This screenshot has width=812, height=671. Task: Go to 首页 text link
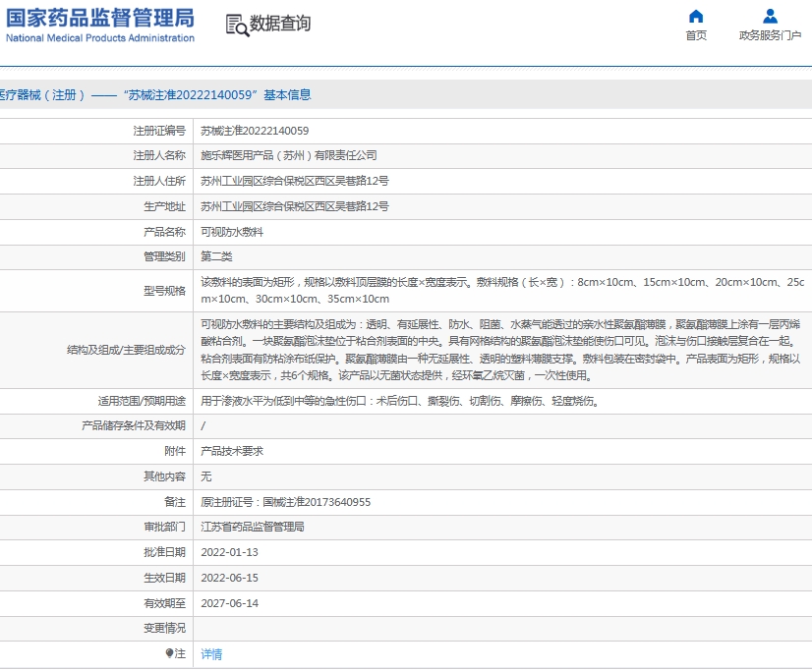click(x=696, y=35)
